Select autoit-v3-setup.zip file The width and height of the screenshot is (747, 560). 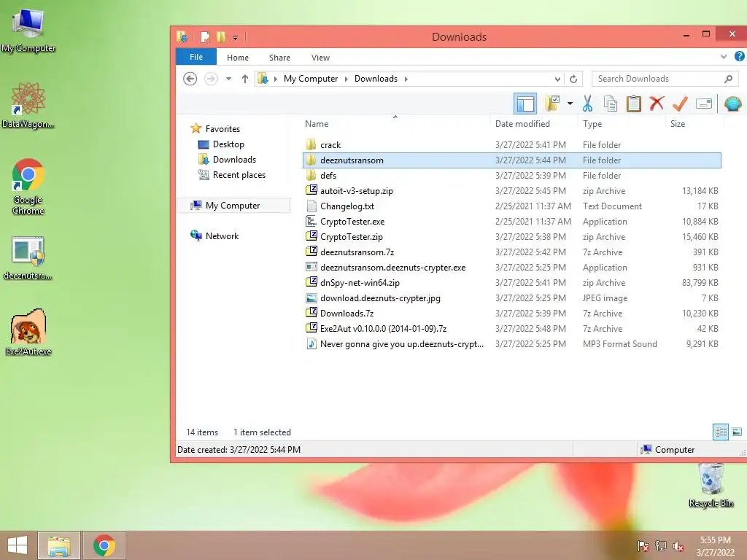pyautogui.click(x=511, y=191)
